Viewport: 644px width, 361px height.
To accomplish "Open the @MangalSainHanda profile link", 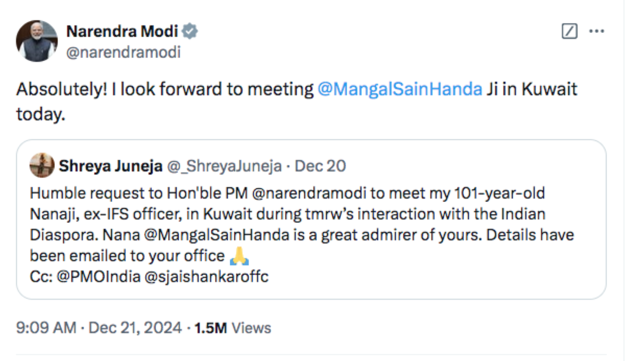I will tap(400, 89).
